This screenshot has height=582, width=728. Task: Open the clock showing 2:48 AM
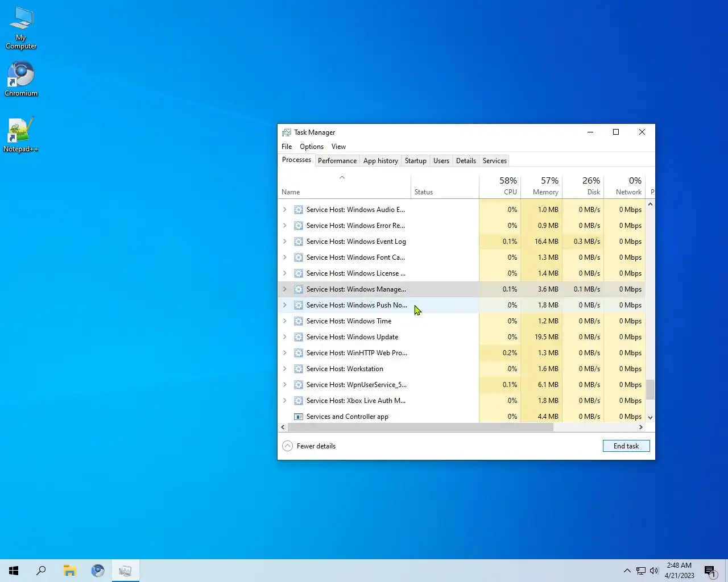tap(679, 571)
